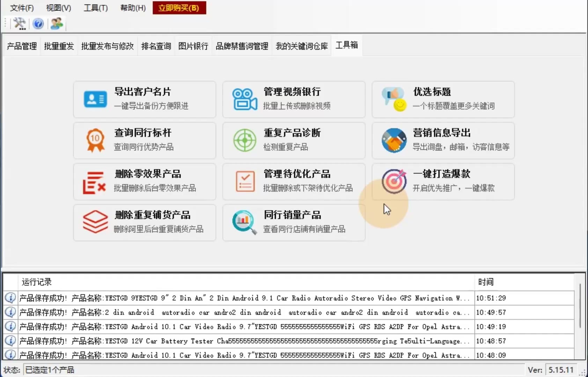This screenshot has width=588, height=377.
Task: Open the 工具(T) menu
Action: 96,8
